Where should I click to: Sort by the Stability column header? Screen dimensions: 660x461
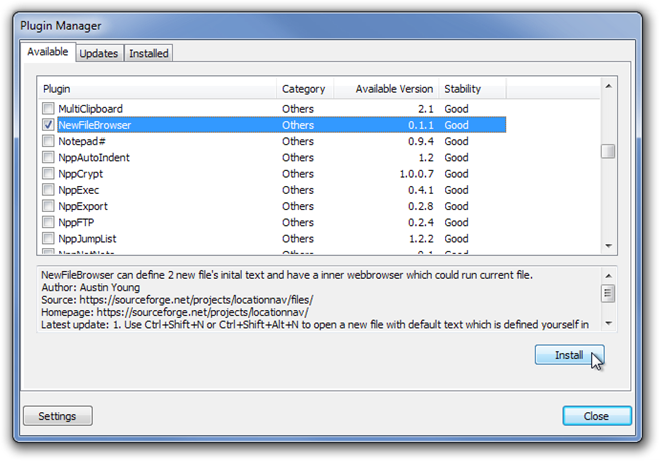coord(472,89)
